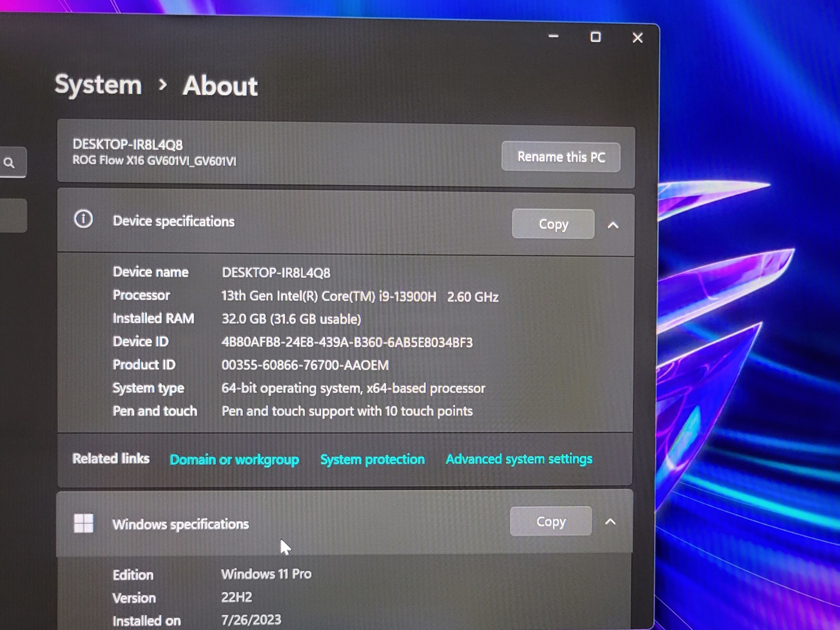The height and width of the screenshot is (630, 840).
Task: Click the Edition label
Action: [133, 575]
